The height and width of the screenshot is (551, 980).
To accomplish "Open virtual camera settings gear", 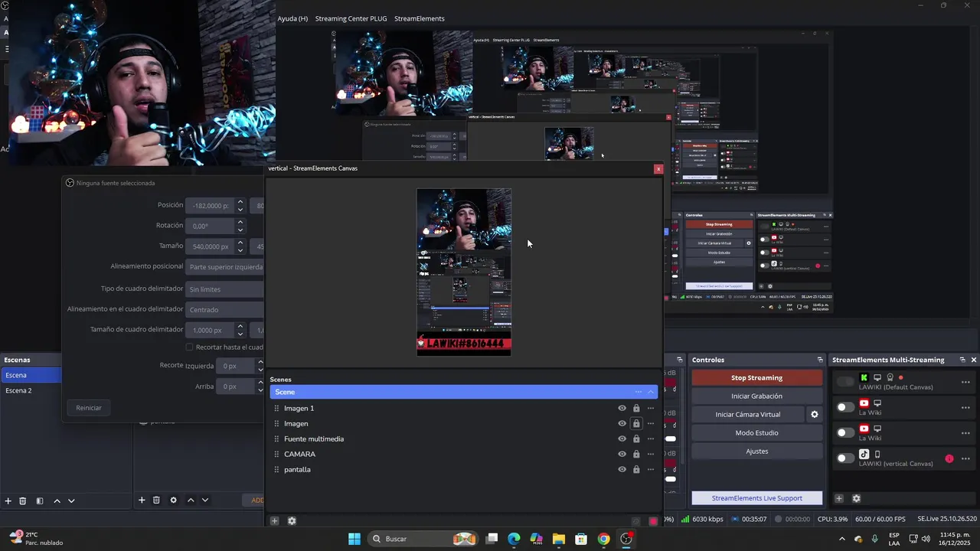I will click(x=815, y=414).
